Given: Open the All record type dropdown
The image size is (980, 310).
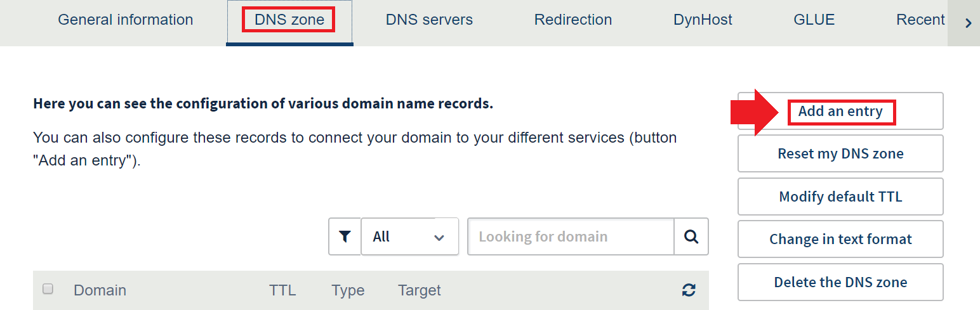Looking at the screenshot, I should point(409,236).
